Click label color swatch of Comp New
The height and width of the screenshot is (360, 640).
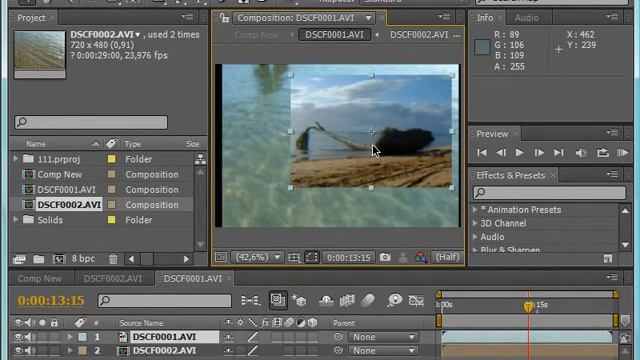pyautogui.click(x=111, y=174)
